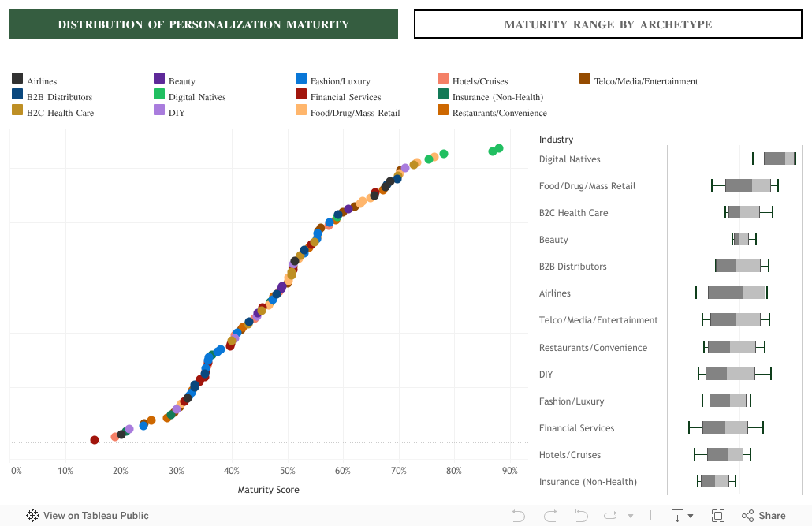The width and height of the screenshot is (812, 526).
Task: Click the Redo arrow icon
Action: [x=549, y=516]
